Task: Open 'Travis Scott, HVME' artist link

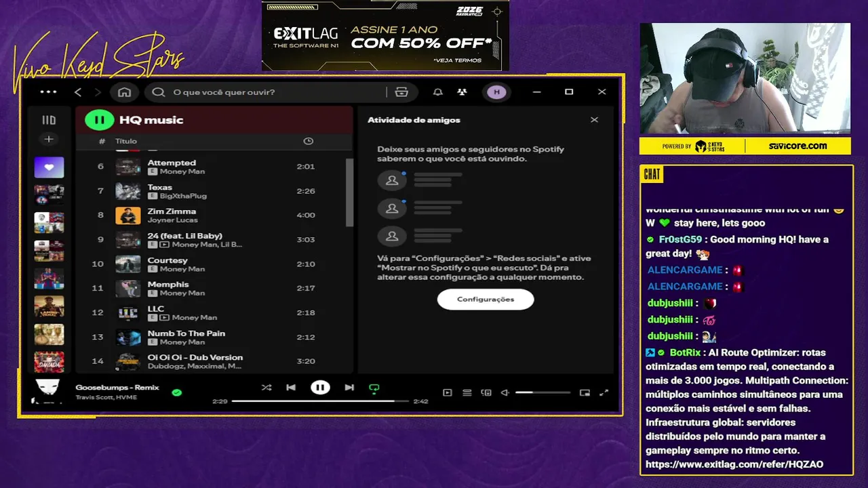Action: point(106,397)
